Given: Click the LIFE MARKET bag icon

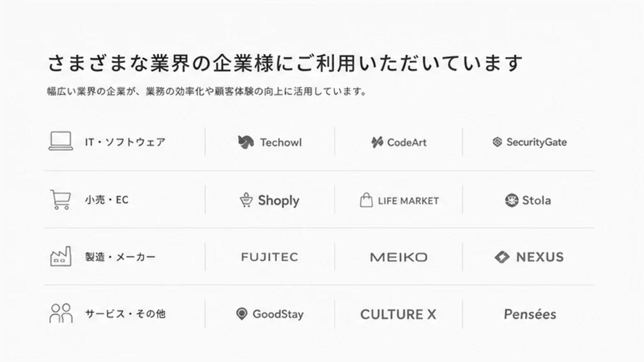Looking at the screenshot, I should (366, 201).
